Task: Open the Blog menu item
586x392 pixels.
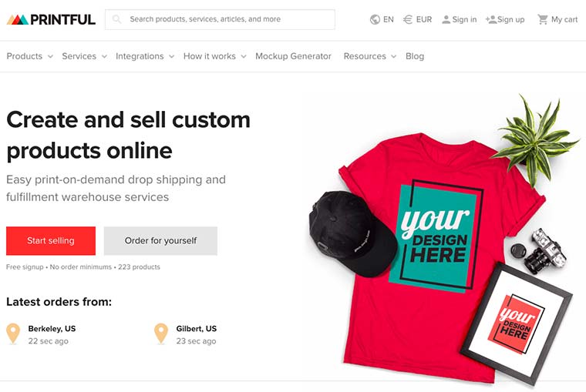Action: (415, 56)
